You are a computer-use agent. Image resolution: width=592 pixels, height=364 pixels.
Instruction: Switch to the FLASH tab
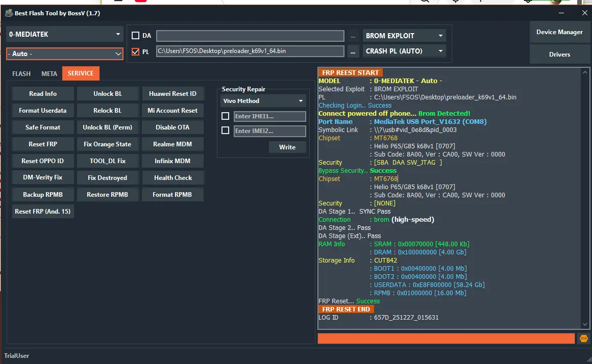pyautogui.click(x=21, y=73)
